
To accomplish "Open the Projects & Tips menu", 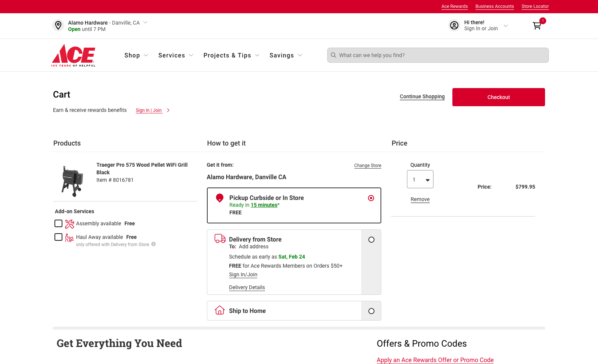I will (231, 55).
